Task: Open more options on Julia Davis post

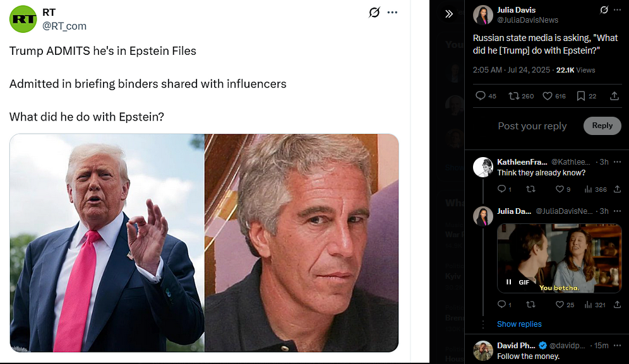Action: pos(618,10)
